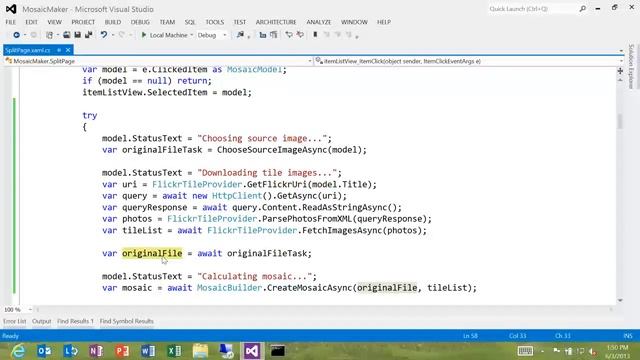Open Excel from the taskbar
The width and height of the screenshot is (640, 360).
tap(174, 351)
